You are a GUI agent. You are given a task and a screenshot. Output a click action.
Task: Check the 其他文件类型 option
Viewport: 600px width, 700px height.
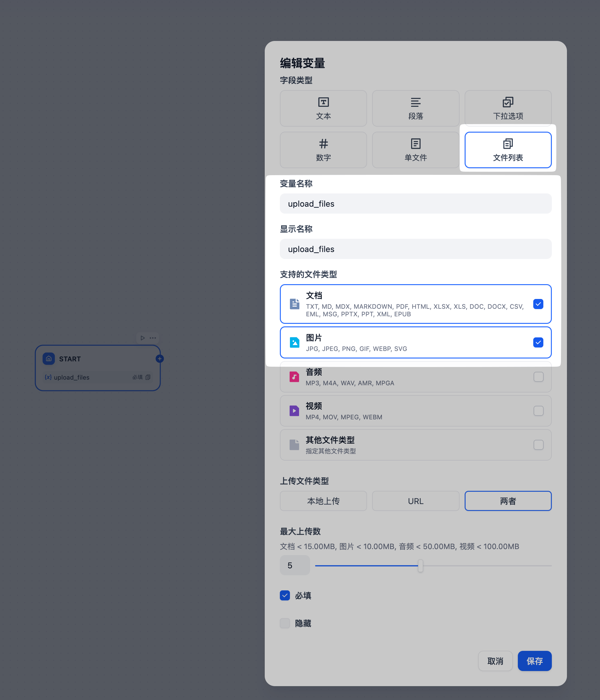(x=538, y=445)
